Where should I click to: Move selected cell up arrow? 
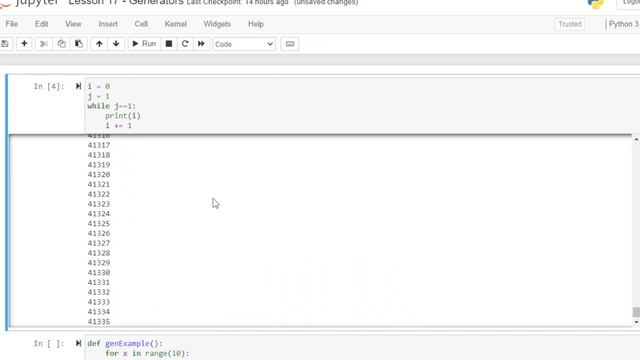(x=99, y=44)
